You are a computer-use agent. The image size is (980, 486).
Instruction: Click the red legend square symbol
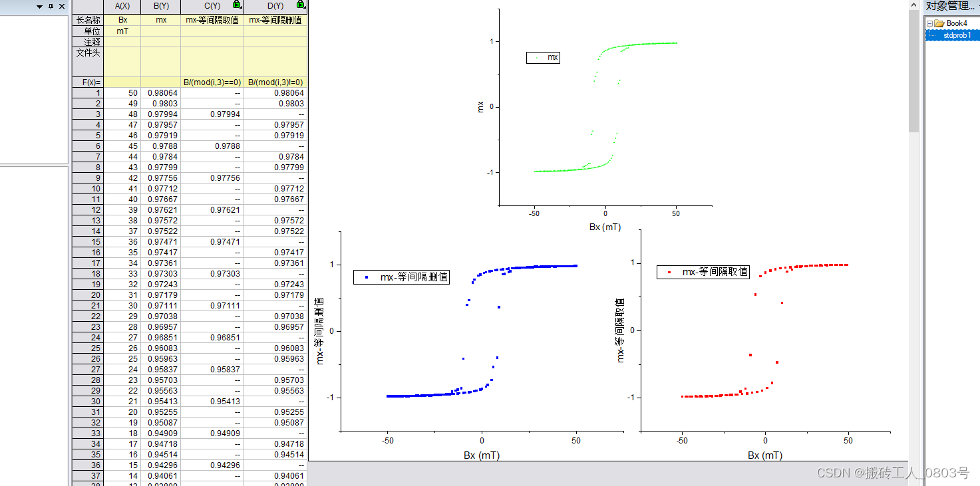(669, 272)
